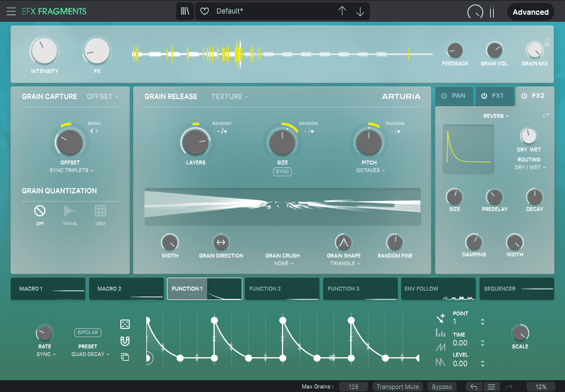Open the Quad Decay preset dropdown
Viewport: 565px width, 392px height.
[x=90, y=354]
